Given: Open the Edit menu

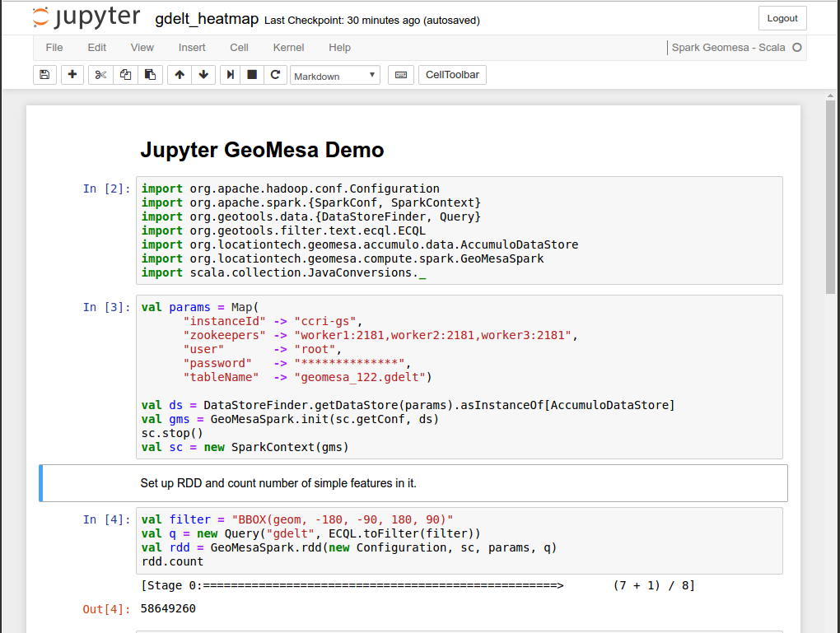Looking at the screenshot, I should click(x=97, y=48).
